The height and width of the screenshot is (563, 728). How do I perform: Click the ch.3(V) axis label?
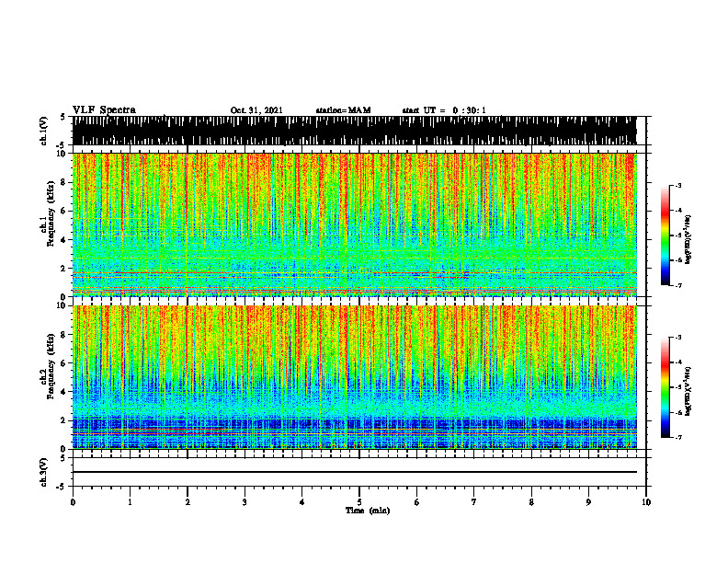pyautogui.click(x=44, y=472)
